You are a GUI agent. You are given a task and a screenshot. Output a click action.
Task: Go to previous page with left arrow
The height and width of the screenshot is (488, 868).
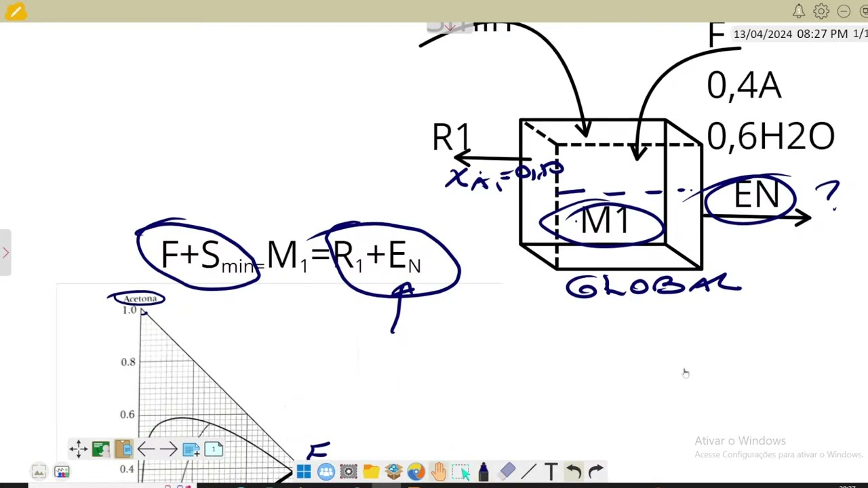145,449
